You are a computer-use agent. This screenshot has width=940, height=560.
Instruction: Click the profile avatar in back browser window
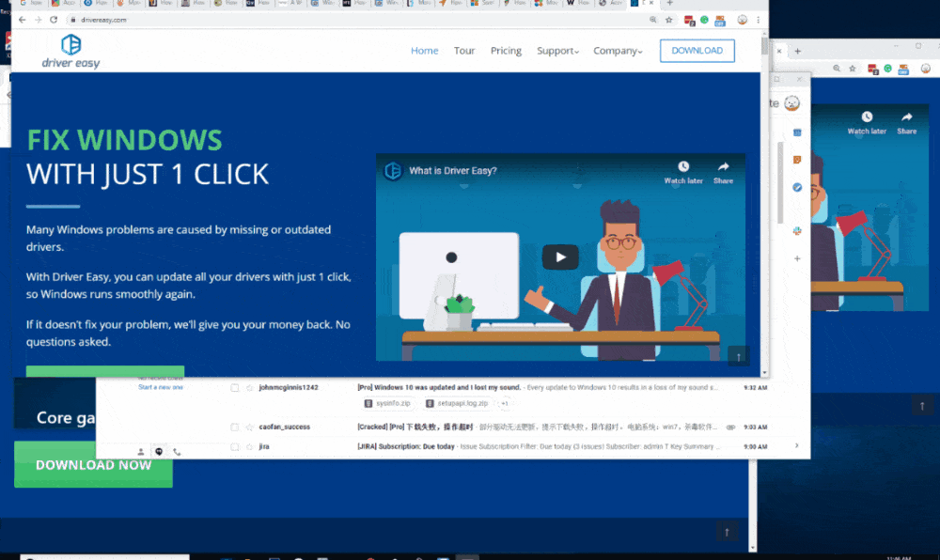click(926, 69)
